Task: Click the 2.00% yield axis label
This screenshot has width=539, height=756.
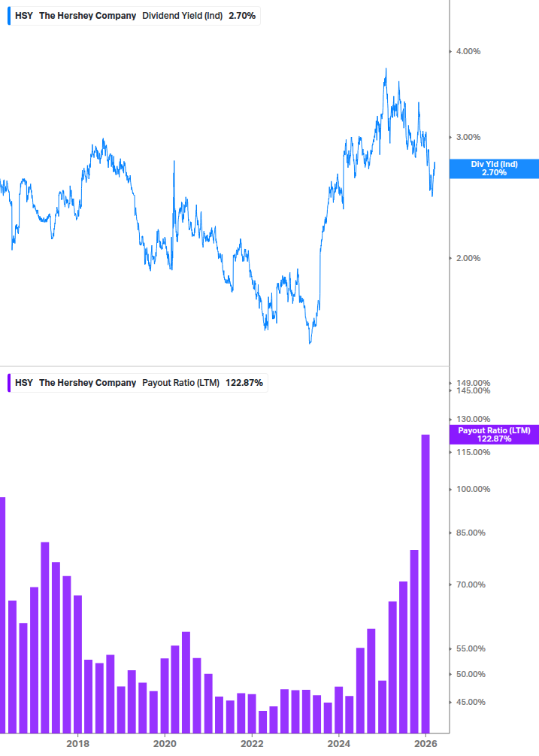Action: [468, 259]
